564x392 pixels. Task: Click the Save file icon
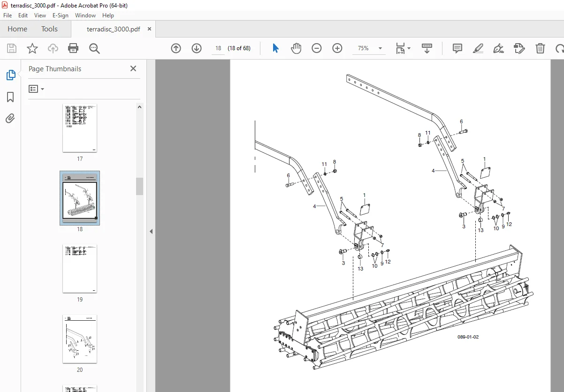pos(12,48)
